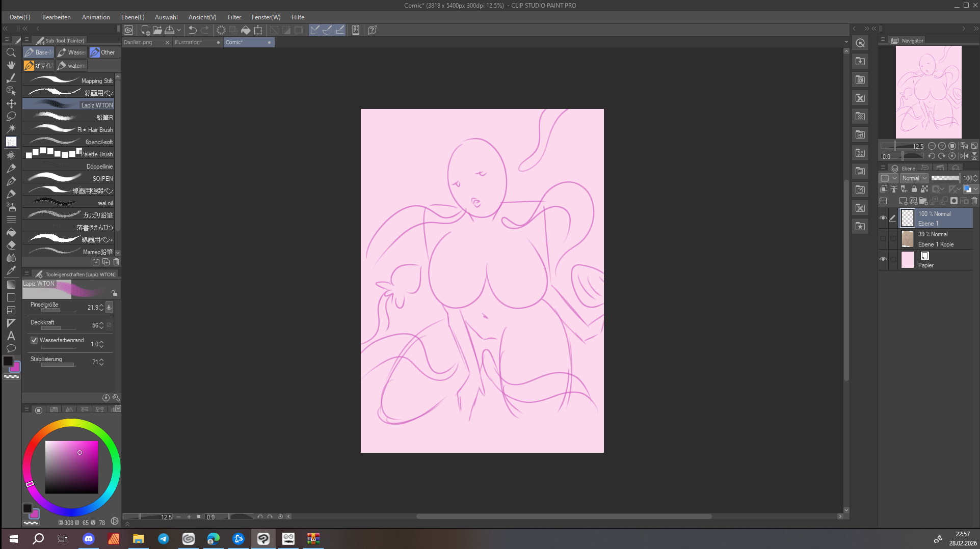Select the Eyedropper tool
The width and height of the screenshot is (980, 549).
11,270
